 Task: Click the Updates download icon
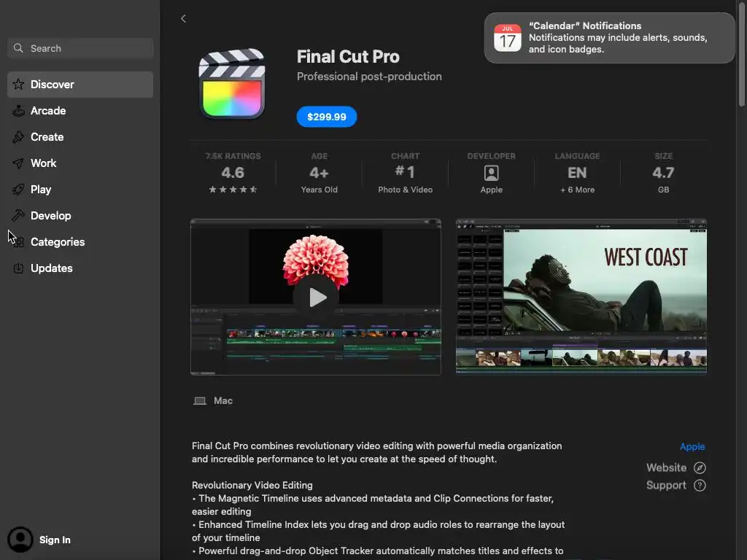coord(18,268)
